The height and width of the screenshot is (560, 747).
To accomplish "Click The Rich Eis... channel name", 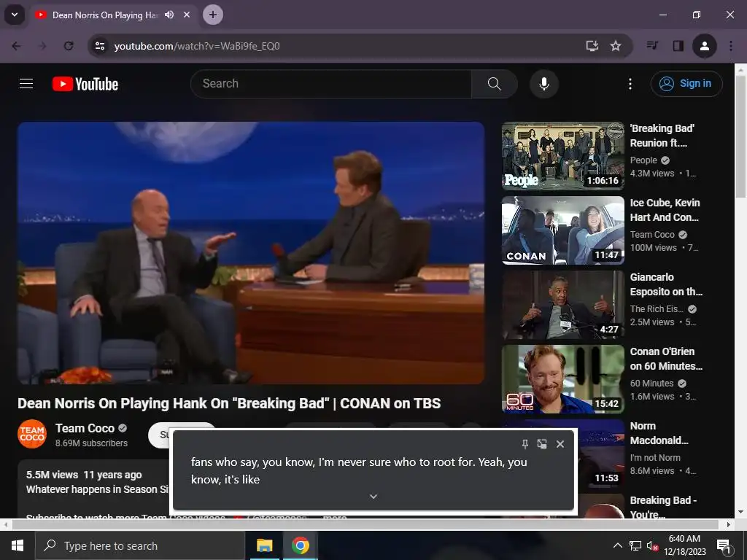I will 657,309.
